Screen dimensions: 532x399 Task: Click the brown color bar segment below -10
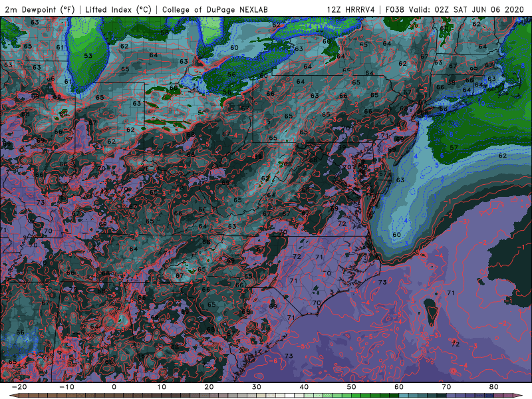[x=71, y=396]
